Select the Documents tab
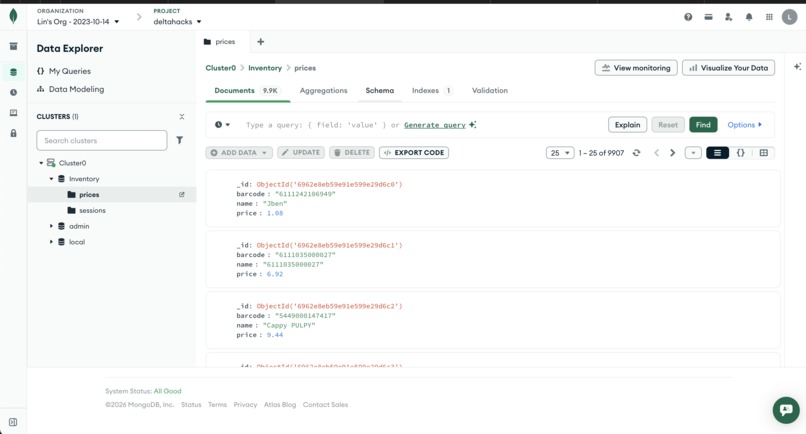This screenshot has height=434, width=806. tap(248, 91)
